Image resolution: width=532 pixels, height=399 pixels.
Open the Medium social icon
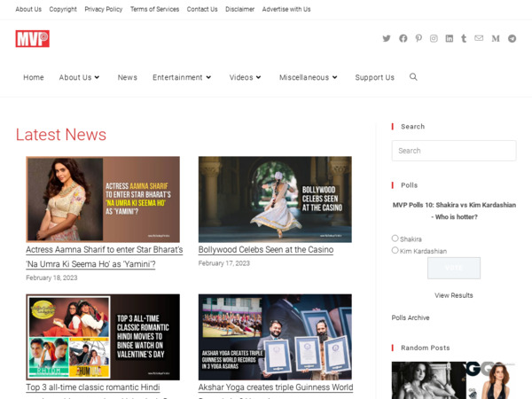496,39
